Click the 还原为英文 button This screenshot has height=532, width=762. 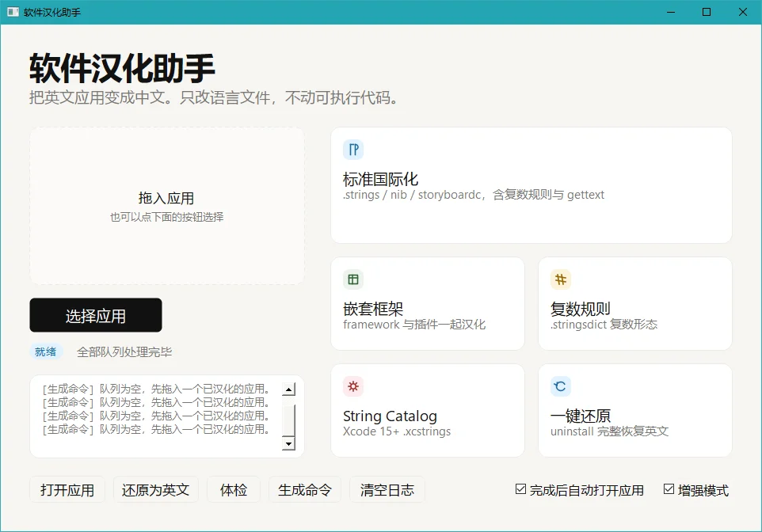pos(155,490)
